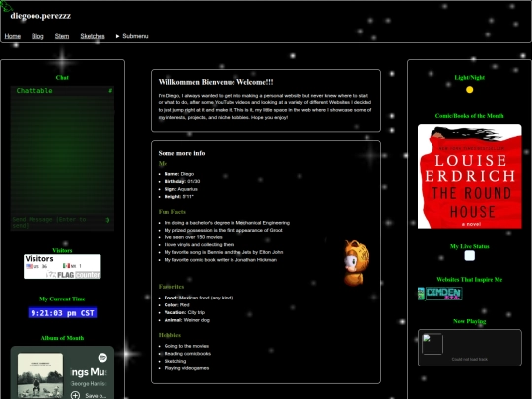
Task: Click the George Harrison album cover
Action: tap(40, 375)
